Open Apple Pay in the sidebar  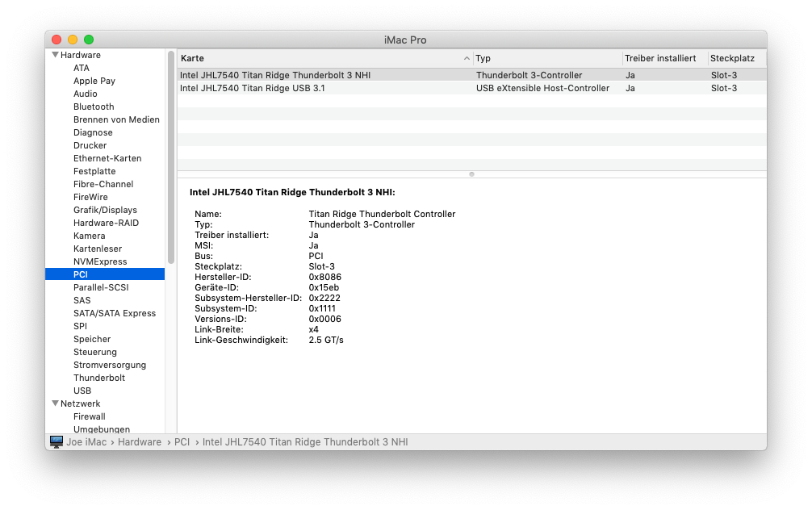(x=94, y=81)
